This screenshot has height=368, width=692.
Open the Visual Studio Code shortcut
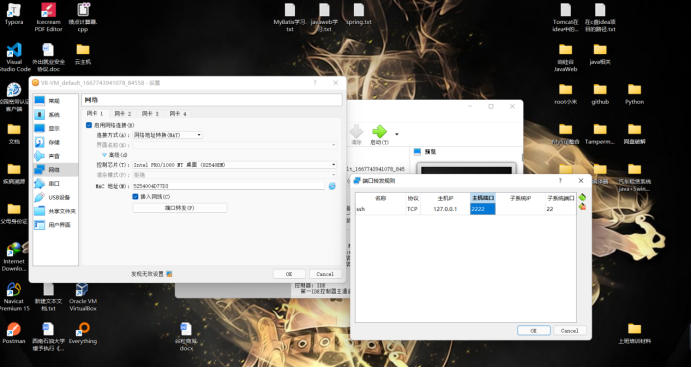[14, 57]
